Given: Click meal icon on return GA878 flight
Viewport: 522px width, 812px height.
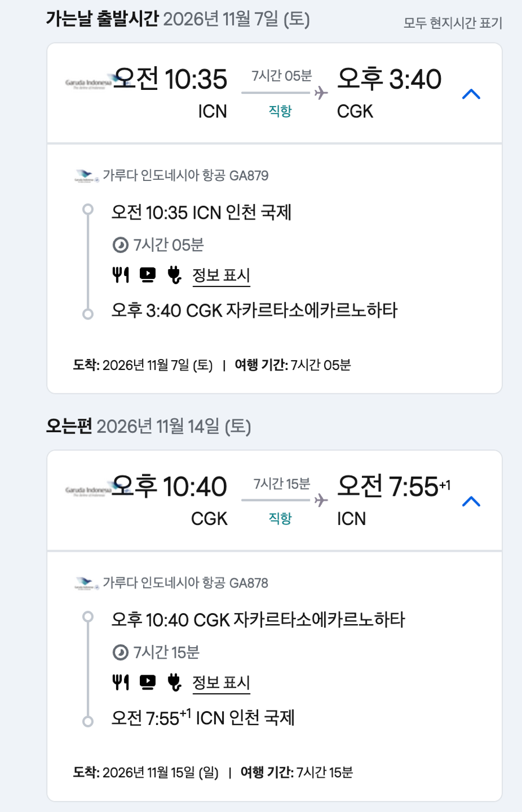Looking at the screenshot, I should (x=121, y=681).
